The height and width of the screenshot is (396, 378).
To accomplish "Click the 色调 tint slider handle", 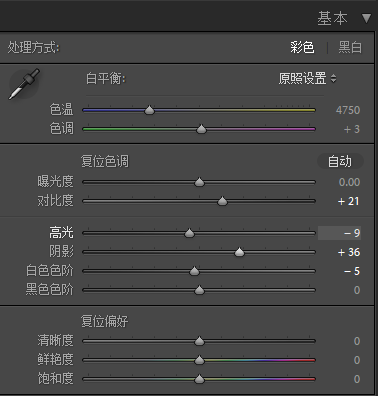I will 201,129.
